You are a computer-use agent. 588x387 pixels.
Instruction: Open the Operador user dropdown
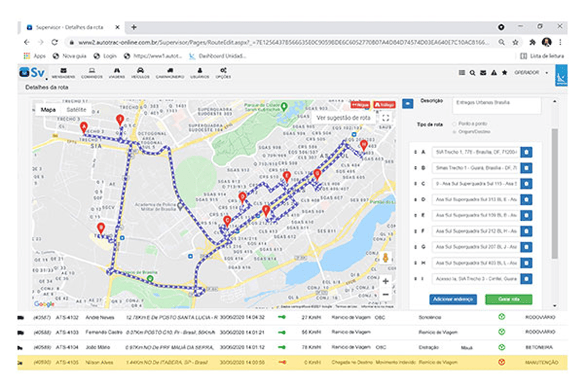(531, 73)
